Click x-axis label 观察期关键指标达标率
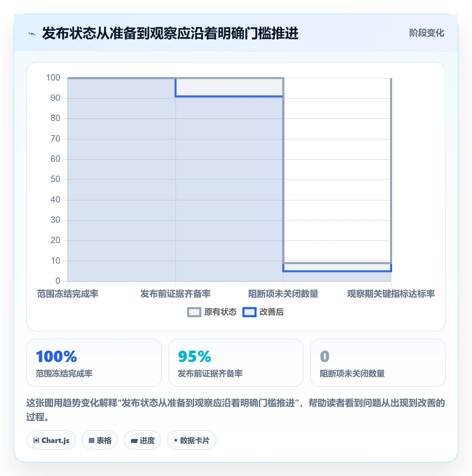 click(391, 294)
